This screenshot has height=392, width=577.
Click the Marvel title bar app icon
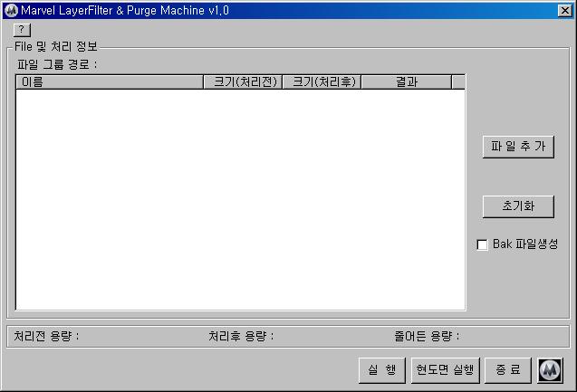(11, 10)
